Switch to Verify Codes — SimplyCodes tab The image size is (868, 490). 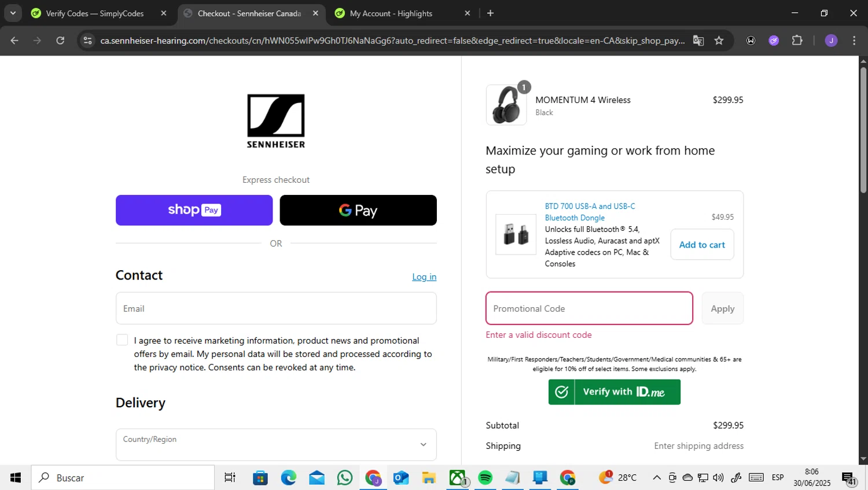(x=94, y=13)
